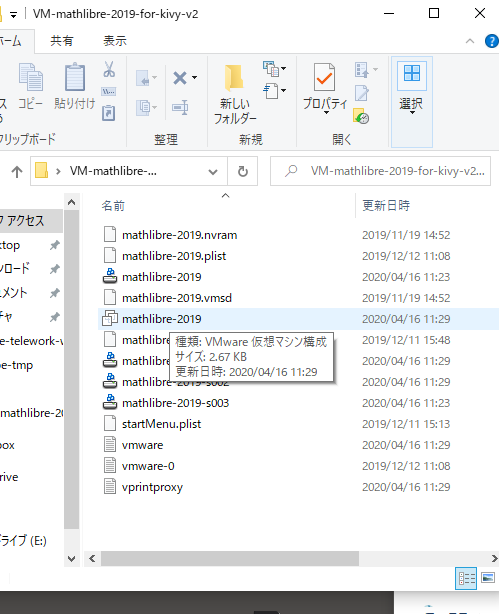499x614 pixels.
Task: Click the navigation pane vertical scrollbar thumb
Action: 71,369
